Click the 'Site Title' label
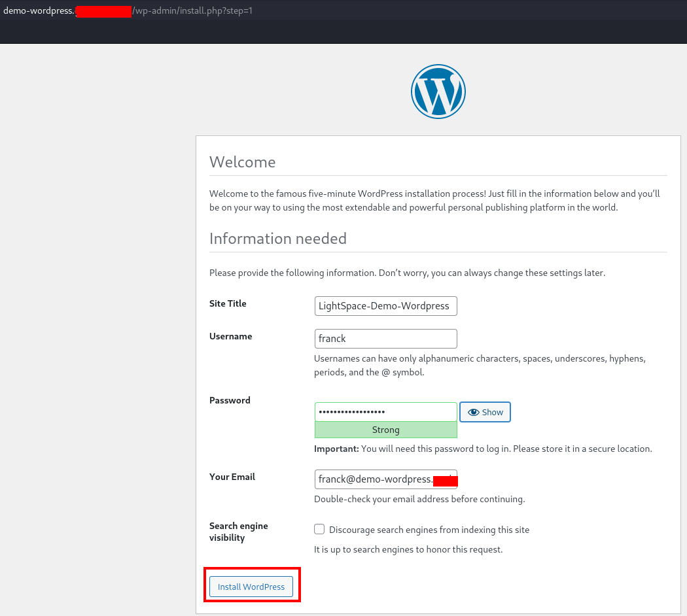The width and height of the screenshot is (687, 616). click(x=228, y=303)
